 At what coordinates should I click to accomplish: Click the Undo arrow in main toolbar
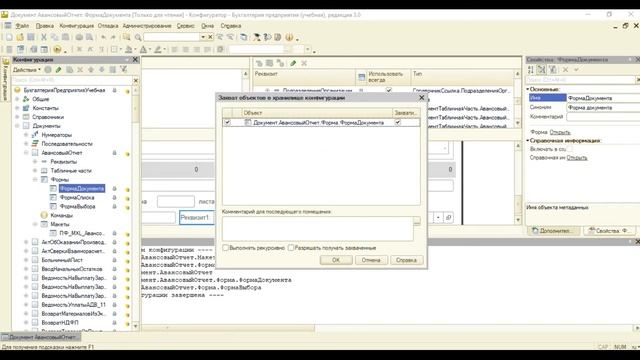click(103, 37)
